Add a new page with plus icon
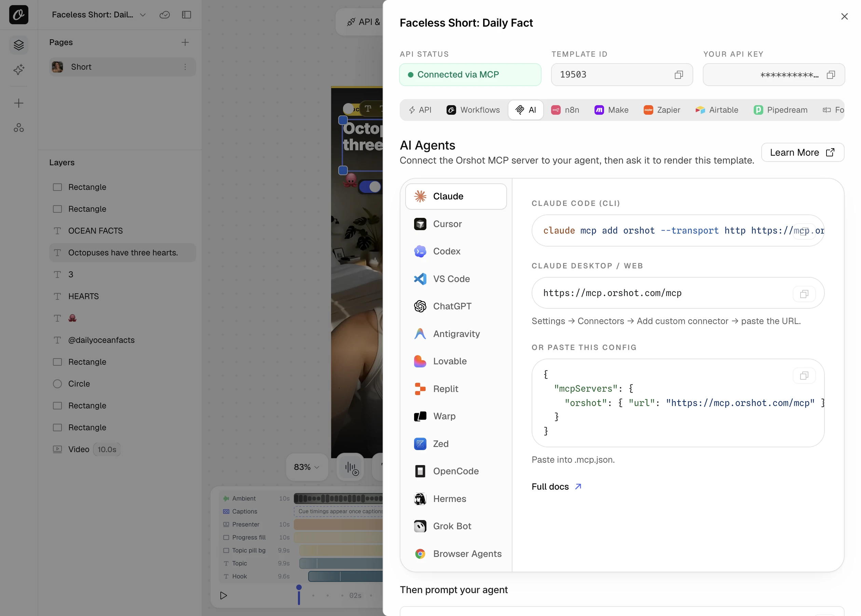This screenshot has width=861, height=616. [185, 42]
